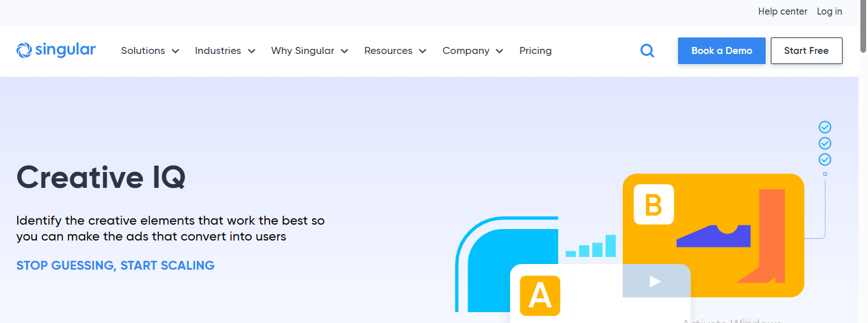868x323 pixels.
Task: Open the Why Singular dropdown
Action: 309,51
